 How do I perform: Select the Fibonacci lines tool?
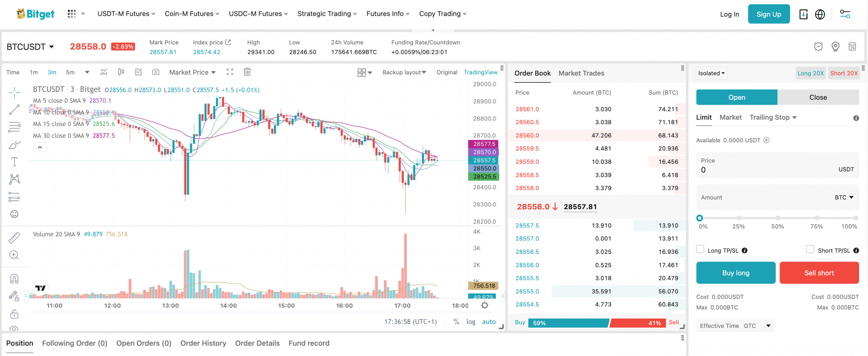coord(14,127)
